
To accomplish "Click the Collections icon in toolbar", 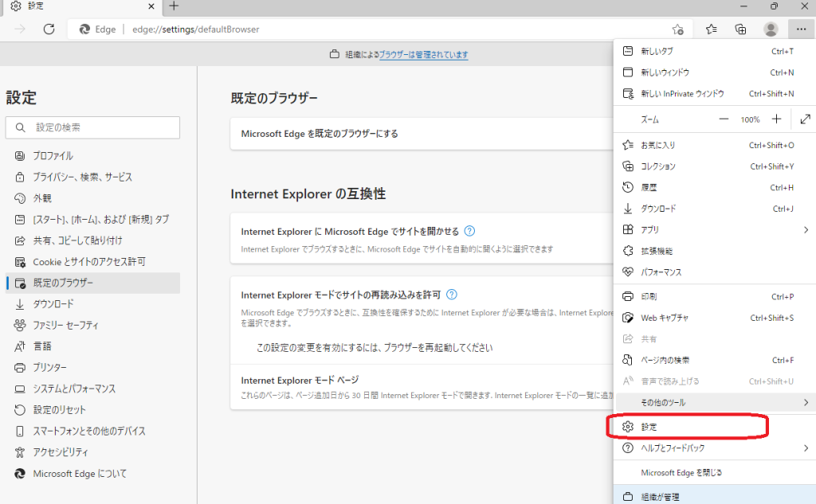I will (741, 29).
